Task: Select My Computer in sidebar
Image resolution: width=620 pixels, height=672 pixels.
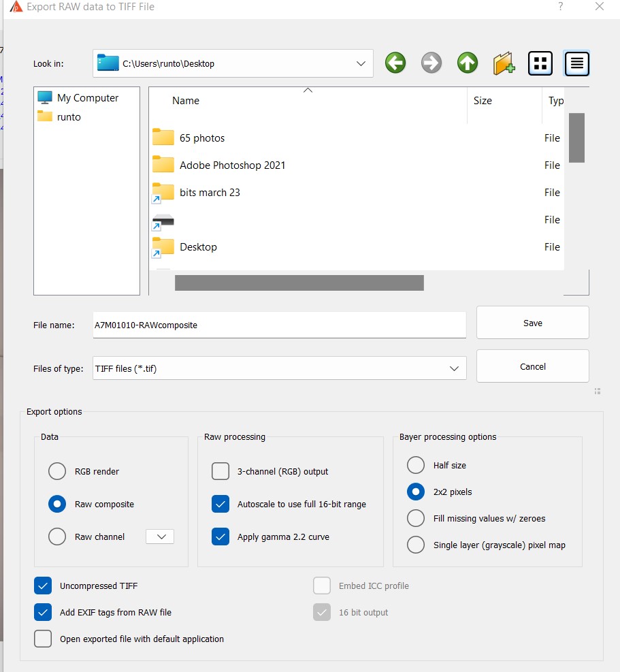Action: 87,98
